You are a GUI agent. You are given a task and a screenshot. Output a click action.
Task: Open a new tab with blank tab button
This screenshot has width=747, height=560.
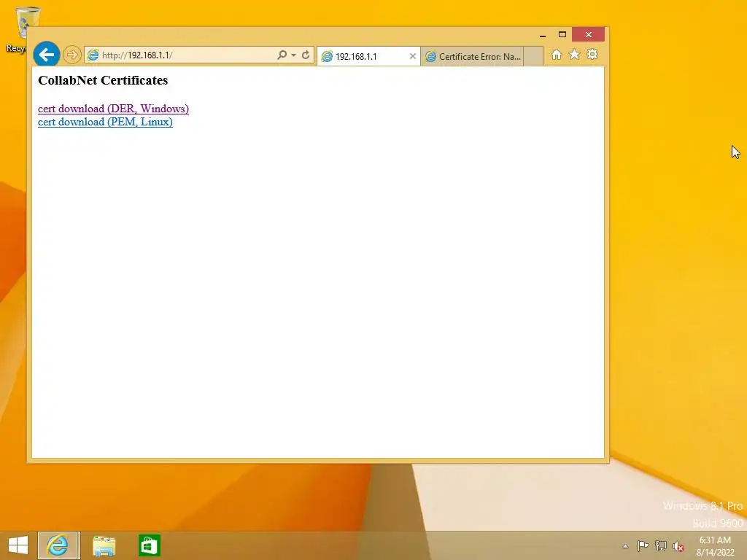[x=533, y=56]
